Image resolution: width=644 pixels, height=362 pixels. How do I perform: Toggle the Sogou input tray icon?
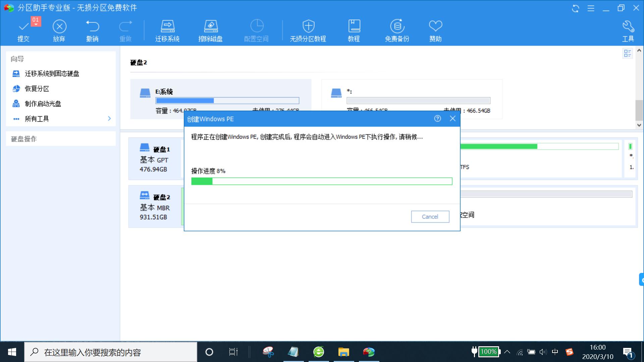(x=570, y=352)
